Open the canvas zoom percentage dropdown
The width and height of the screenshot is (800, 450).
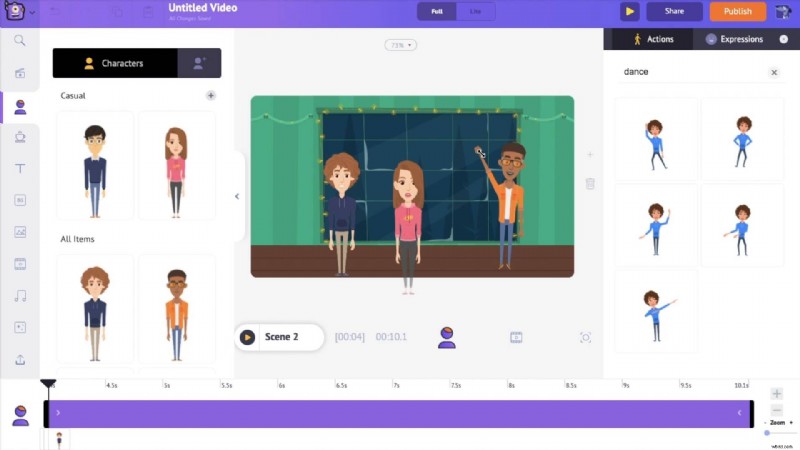click(401, 45)
